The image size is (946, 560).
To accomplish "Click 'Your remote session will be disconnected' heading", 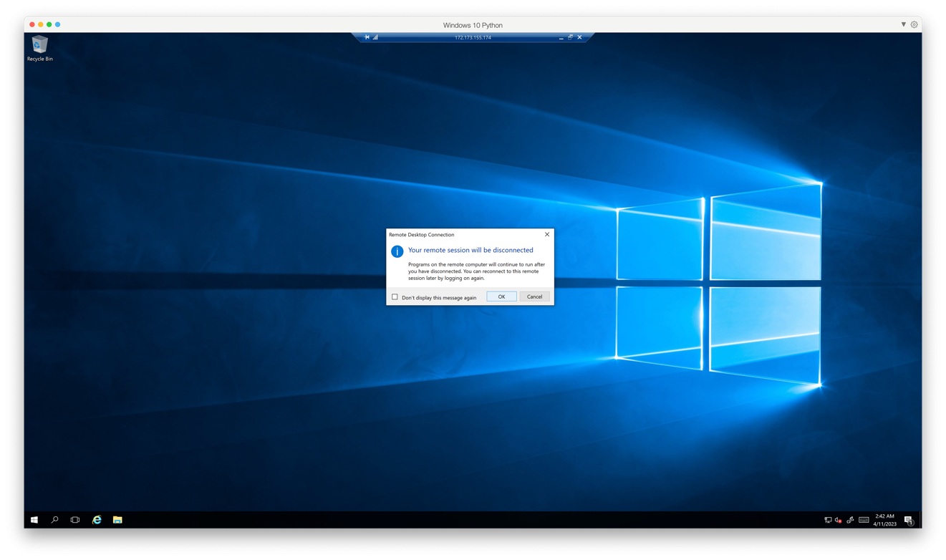I will (x=470, y=250).
